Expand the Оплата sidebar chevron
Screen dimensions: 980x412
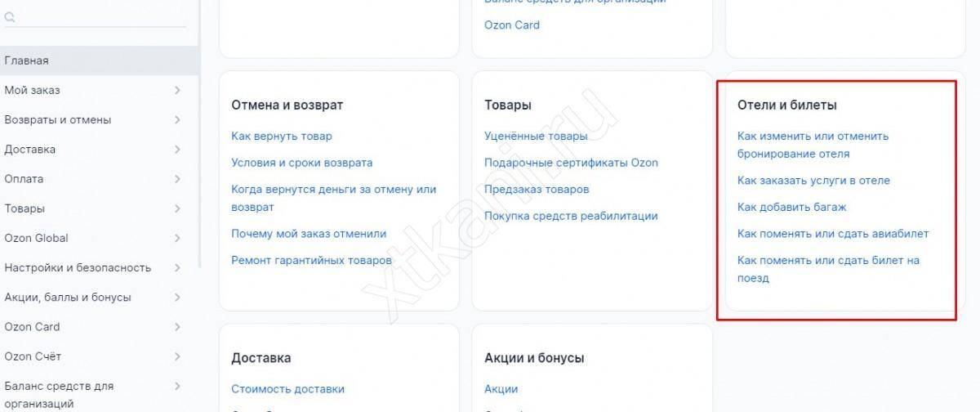tap(177, 179)
